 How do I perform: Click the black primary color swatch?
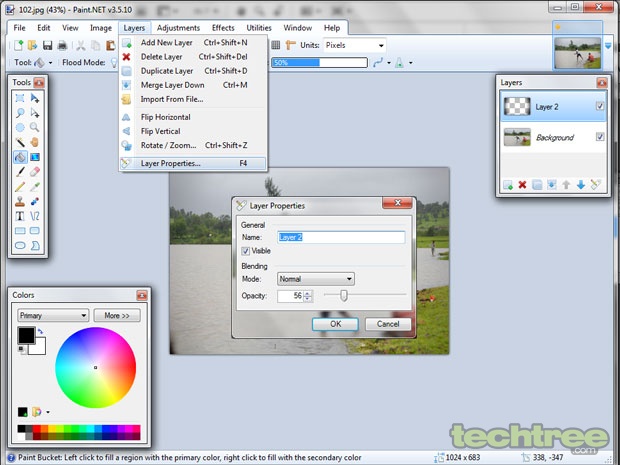pos(26,335)
